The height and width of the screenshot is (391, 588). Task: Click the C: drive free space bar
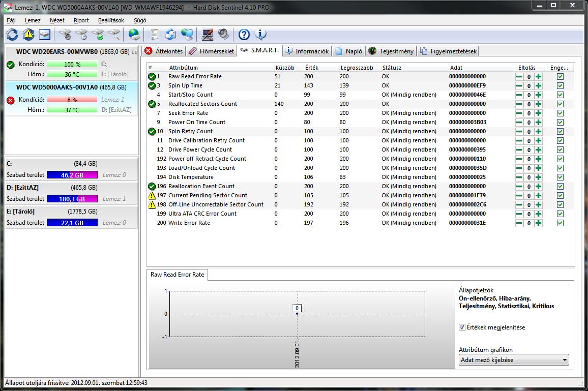(x=72, y=175)
